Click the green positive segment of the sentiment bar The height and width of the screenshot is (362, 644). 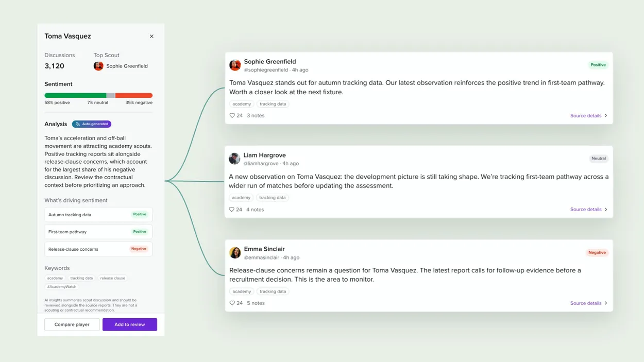tap(75, 95)
